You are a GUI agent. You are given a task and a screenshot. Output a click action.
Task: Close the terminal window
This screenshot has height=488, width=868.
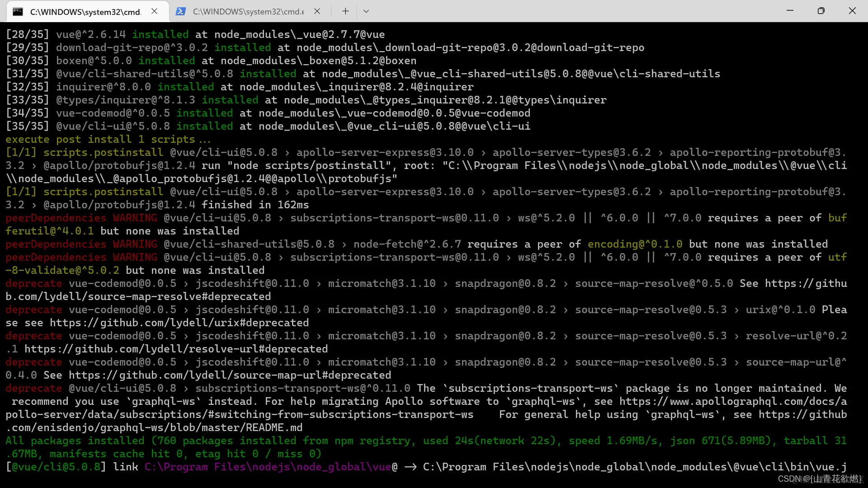852,11
